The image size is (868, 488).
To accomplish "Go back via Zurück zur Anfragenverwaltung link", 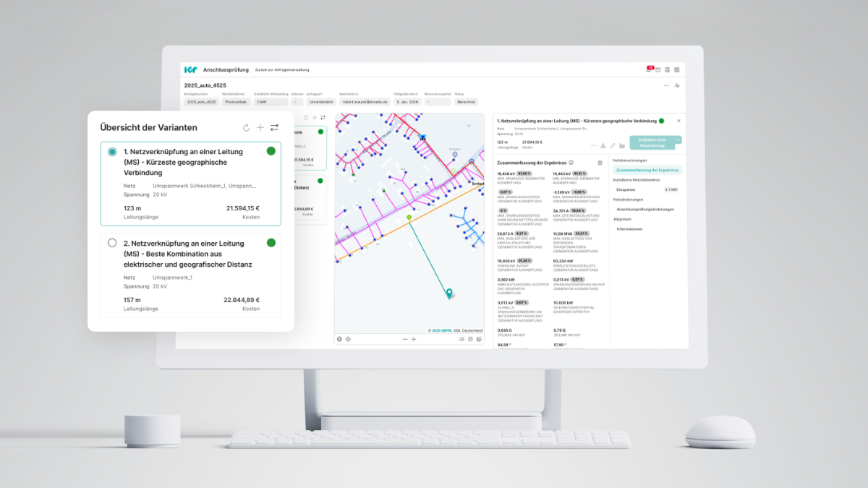I will coord(282,70).
